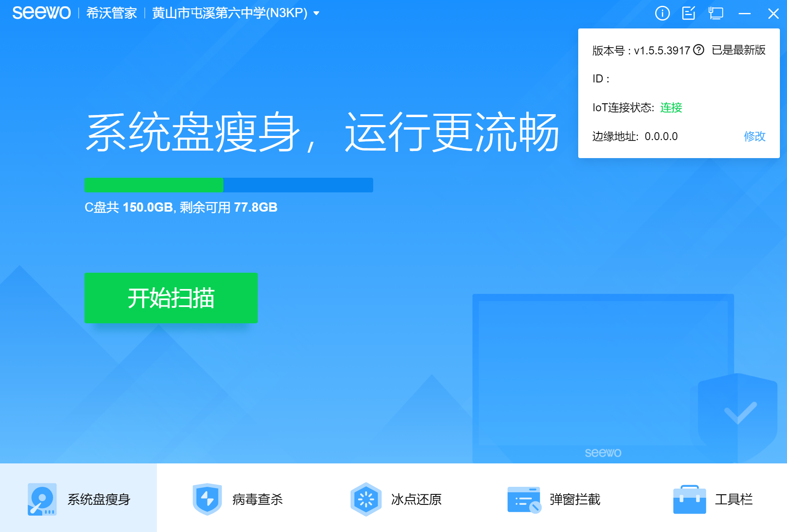Close the 希沃管家 window

pyautogui.click(x=773, y=13)
